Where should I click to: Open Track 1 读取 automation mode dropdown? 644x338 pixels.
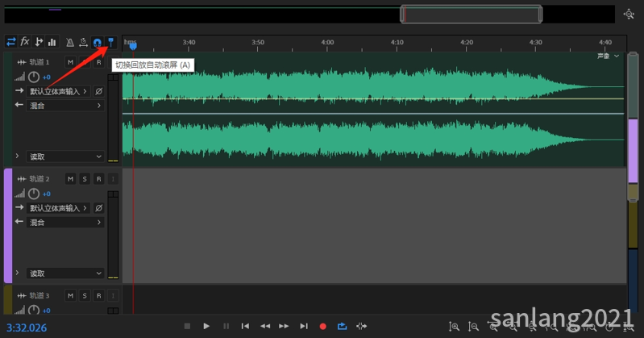pos(66,156)
